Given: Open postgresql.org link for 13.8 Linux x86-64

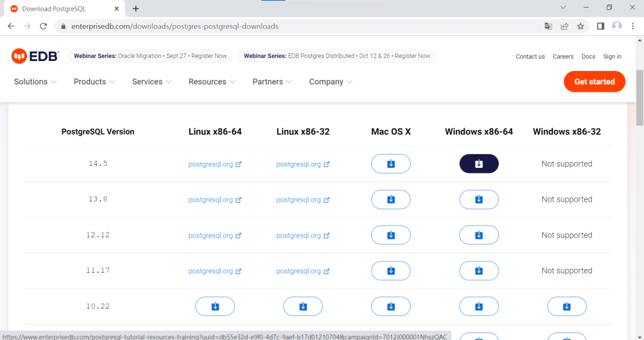Looking at the screenshot, I should coord(215,200).
